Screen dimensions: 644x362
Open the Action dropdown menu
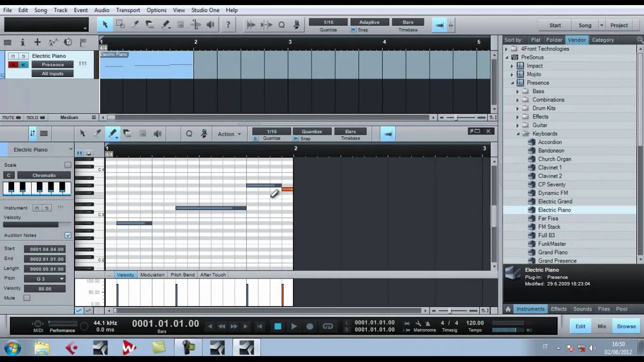[x=229, y=134]
